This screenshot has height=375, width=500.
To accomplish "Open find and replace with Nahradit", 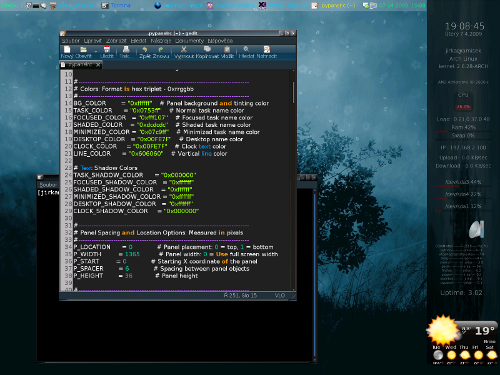I will pos(267,52).
